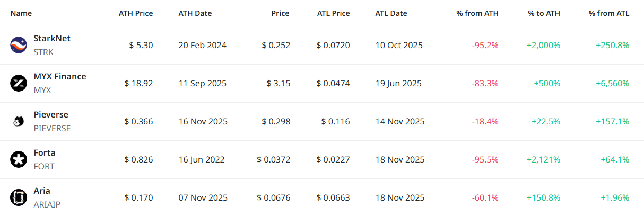This screenshot has width=644, height=216.
Task: Sort by % from ATH column header
Action: tap(477, 13)
